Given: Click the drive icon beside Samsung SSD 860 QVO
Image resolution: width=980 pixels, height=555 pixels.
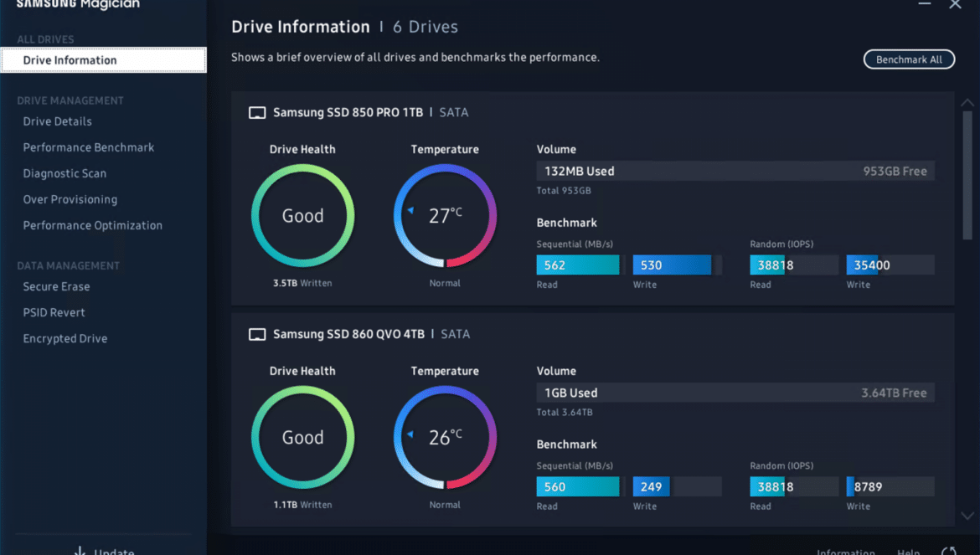Looking at the screenshot, I should [257, 335].
